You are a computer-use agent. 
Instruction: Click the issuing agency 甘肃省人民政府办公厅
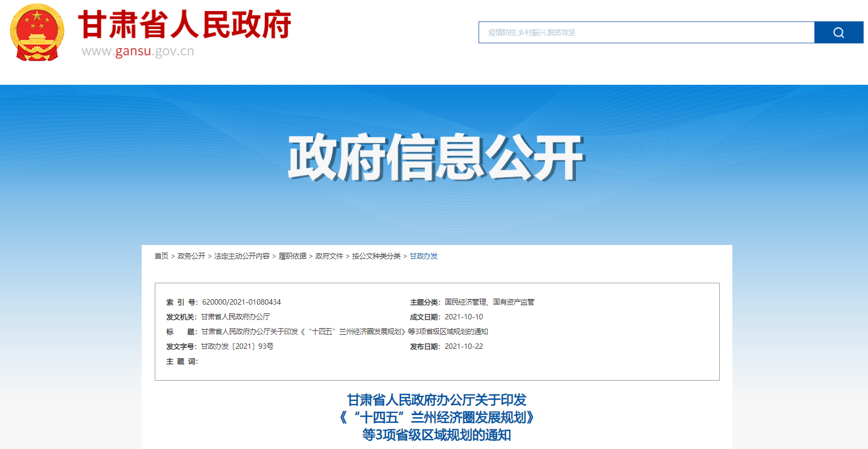point(236,317)
